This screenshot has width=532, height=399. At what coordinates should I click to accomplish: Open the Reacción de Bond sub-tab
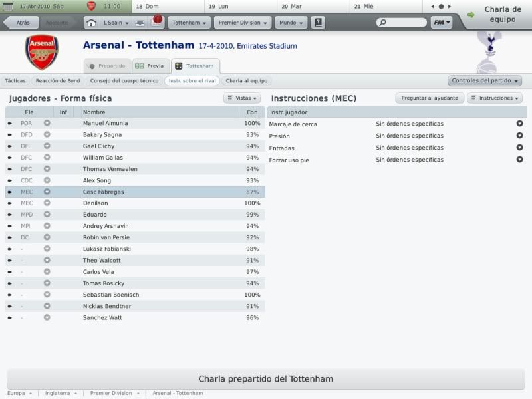[58, 80]
